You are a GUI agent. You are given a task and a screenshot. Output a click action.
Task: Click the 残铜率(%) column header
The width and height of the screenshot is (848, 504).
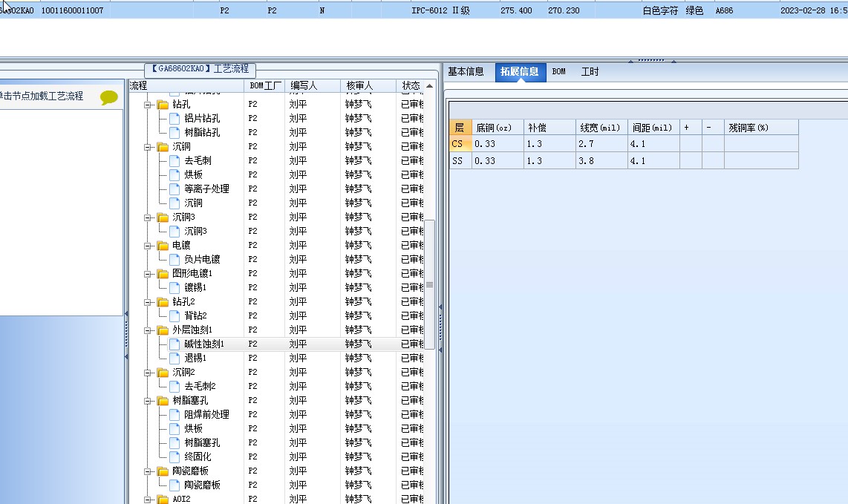point(761,128)
